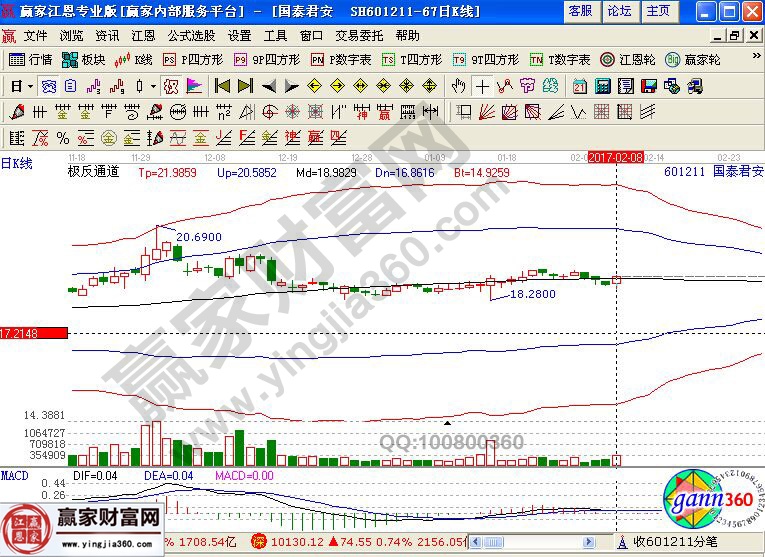Click the percent % line tool
765x557 pixels.
pyautogui.click(x=62, y=137)
